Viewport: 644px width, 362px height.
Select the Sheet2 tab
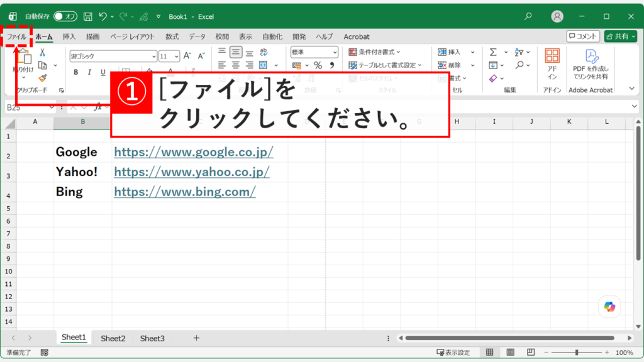tap(113, 338)
